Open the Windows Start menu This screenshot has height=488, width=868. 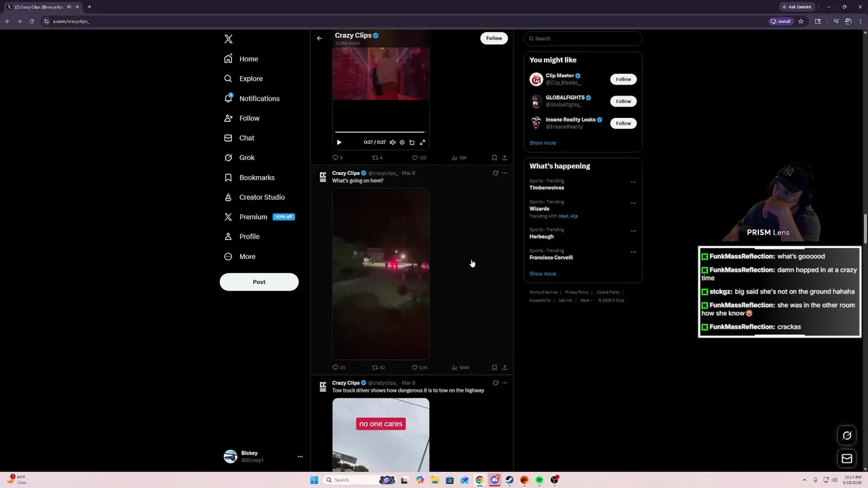(314, 480)
